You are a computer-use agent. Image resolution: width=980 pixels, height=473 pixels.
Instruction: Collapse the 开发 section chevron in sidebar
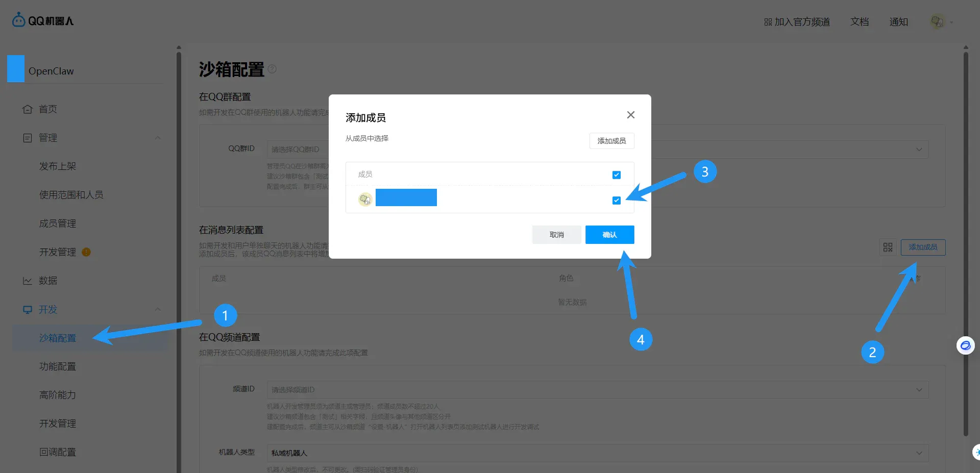pyautogui.click(x=158, y=309)
